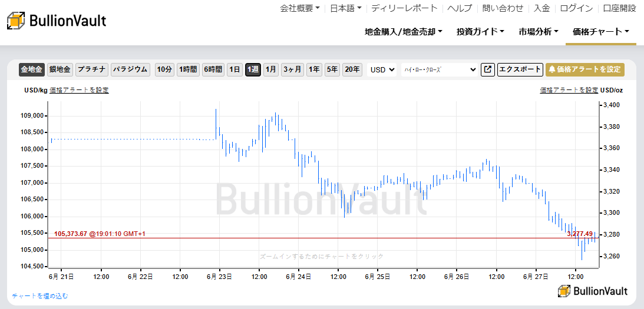Set chart range to 1年
The height and width of the screenshot is (309, 644).
[x=314, y=69]
